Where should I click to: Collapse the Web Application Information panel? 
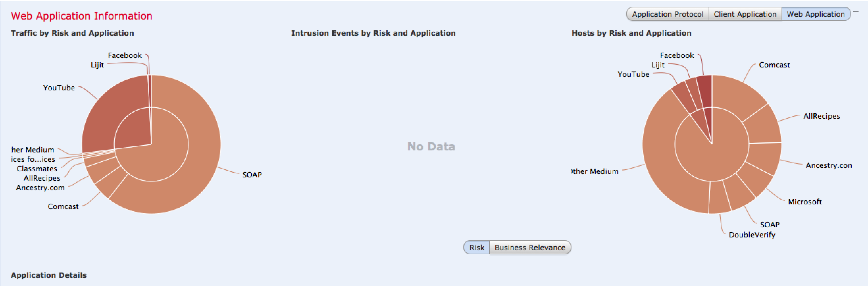(856, 11)
